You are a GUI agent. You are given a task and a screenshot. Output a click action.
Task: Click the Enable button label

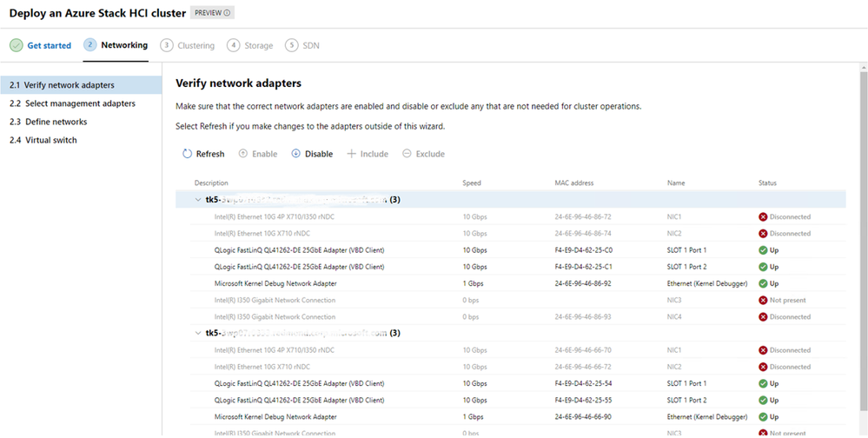tap(265, 154)
